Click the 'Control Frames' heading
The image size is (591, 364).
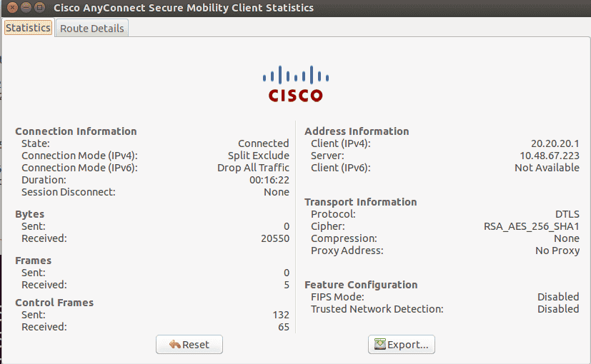(x=54, y=303)
